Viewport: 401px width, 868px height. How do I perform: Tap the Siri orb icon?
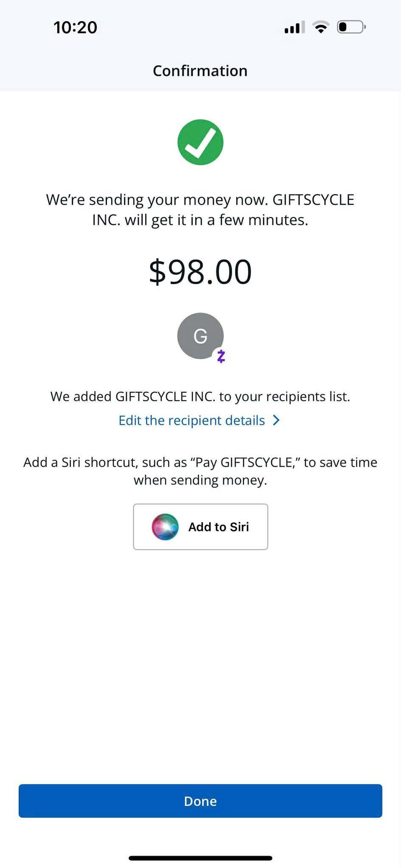point(165,527)
